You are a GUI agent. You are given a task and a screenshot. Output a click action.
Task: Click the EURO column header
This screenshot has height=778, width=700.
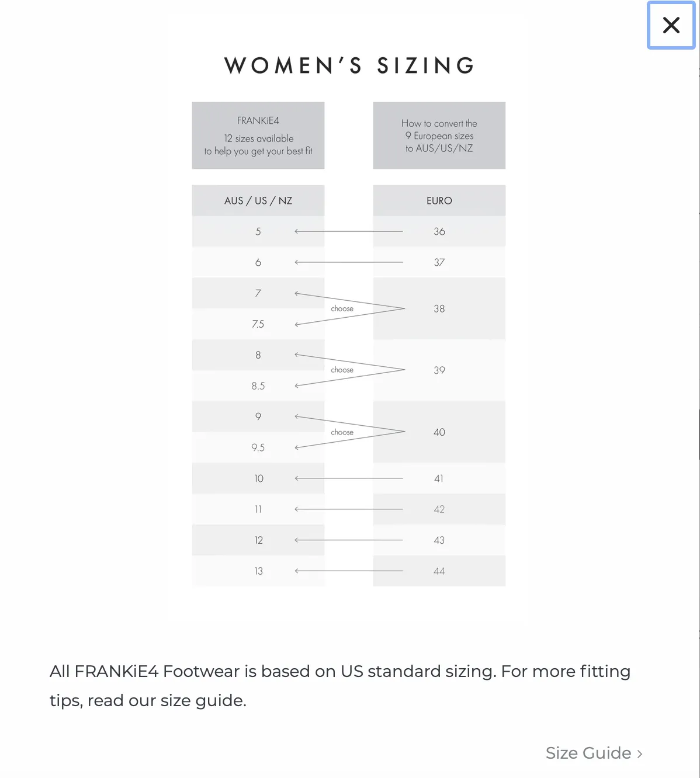click(439, 200)
